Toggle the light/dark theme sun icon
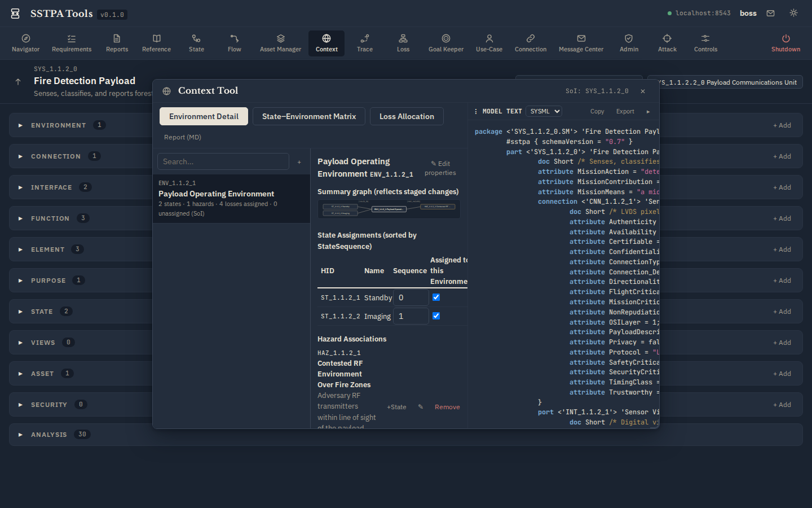This screenshot has height=508, width=812. [x=793, y=13]
